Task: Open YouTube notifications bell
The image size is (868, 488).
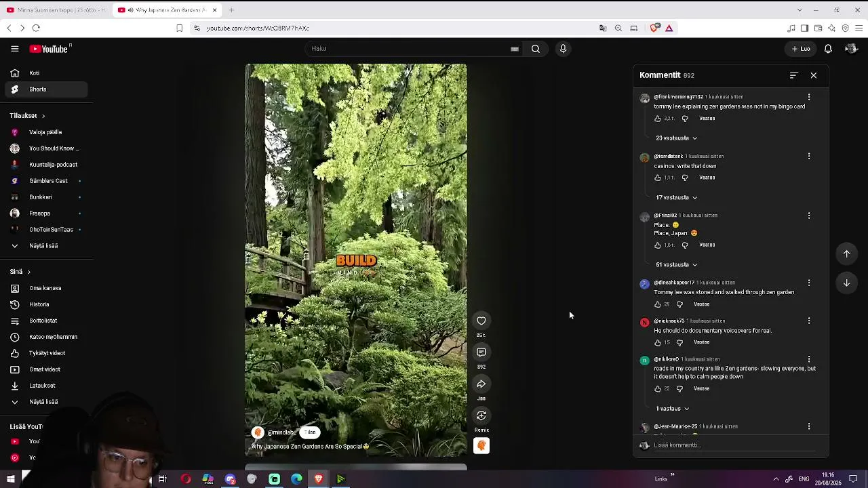Action: pyautogui.click(x=828, y=49)
